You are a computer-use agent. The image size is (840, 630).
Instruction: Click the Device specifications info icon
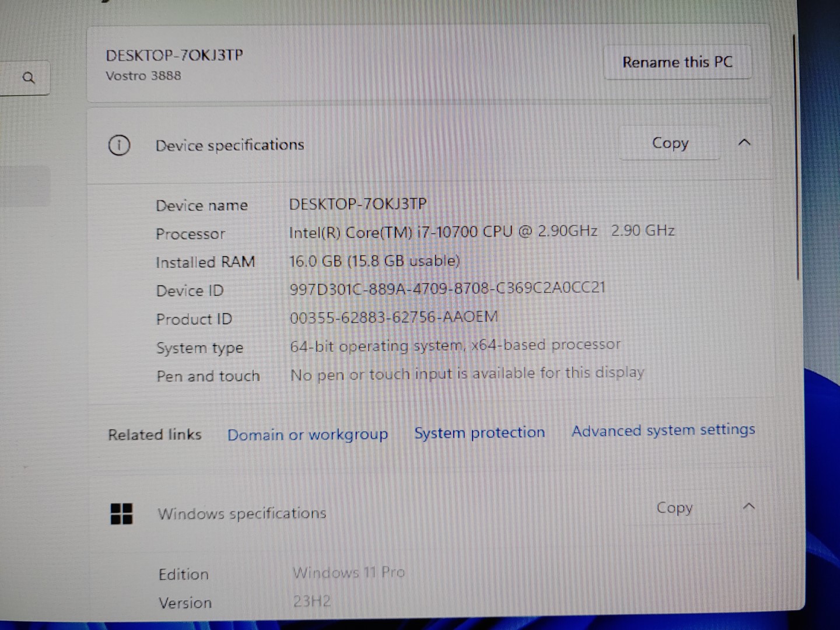(x=119, y=145)
